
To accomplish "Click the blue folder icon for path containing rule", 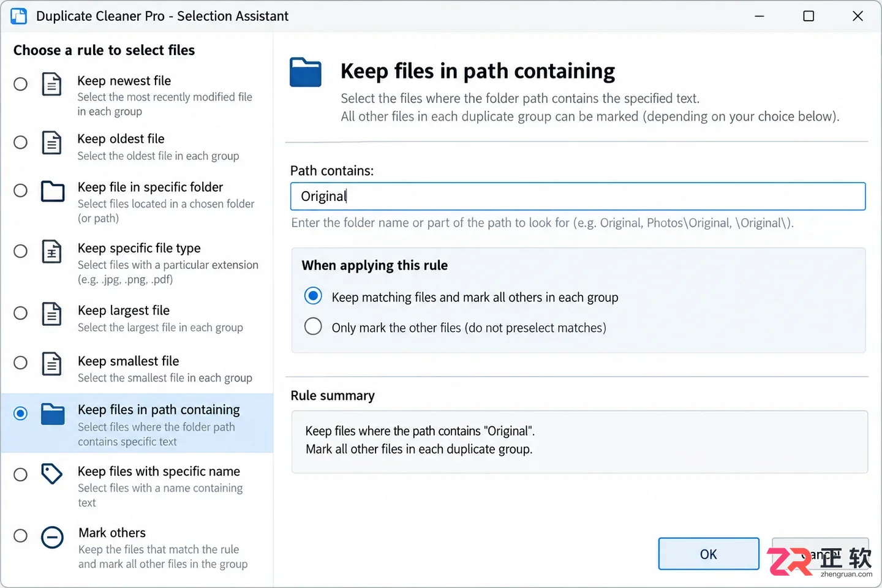I will coord(53,414).
